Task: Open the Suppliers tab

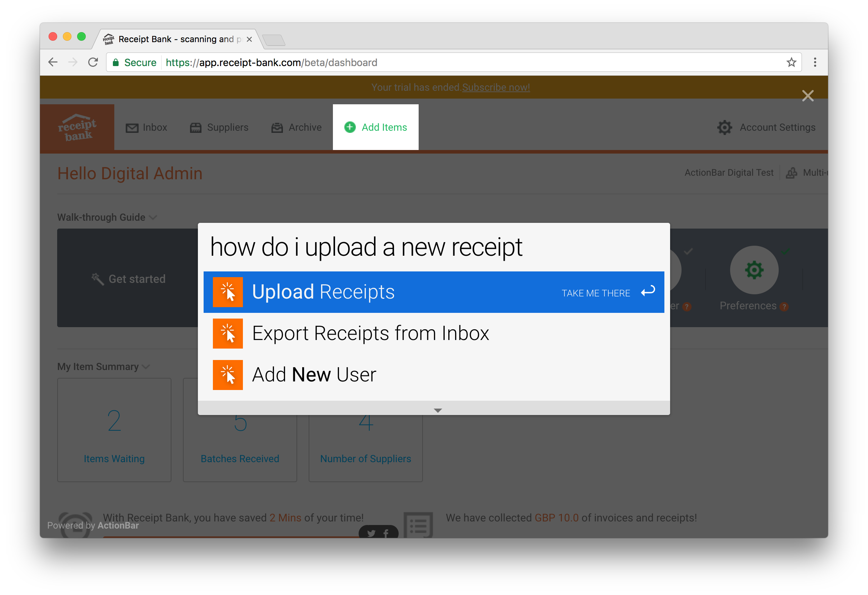Action: pos(219,127)
